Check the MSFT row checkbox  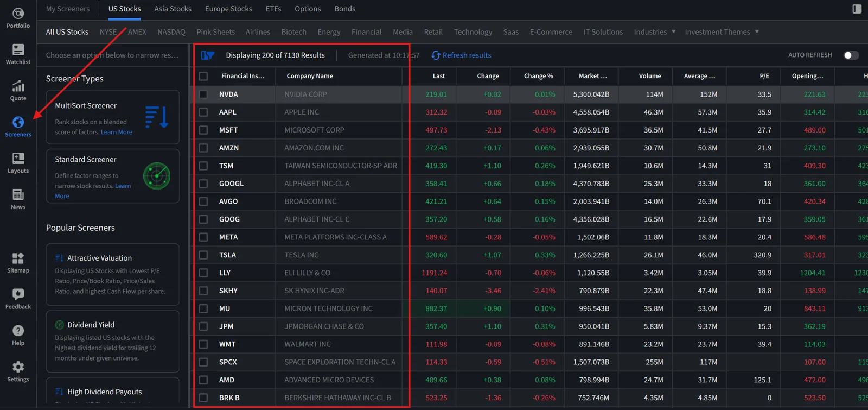click(203, 130)
